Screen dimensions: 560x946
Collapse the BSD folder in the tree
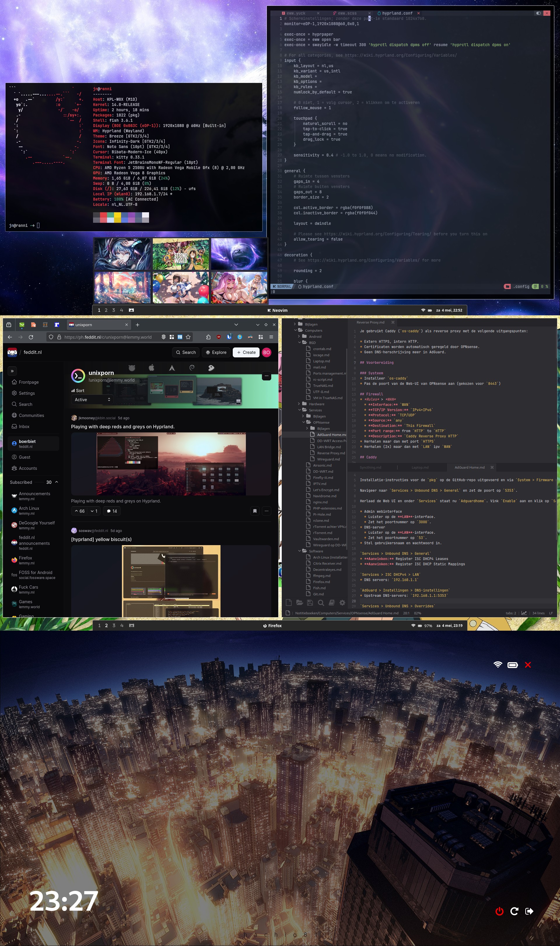tap(300, 342)
